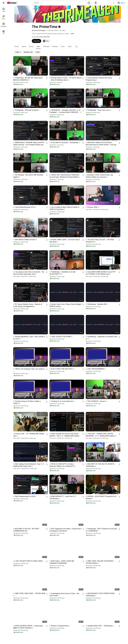Switch to the Videos tab
This screenshot has height=644, width=128.
(x=24, y=47)
